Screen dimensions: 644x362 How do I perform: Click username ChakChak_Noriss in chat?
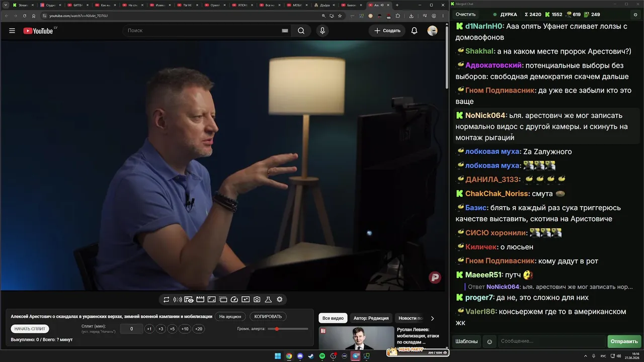[497, 194]
